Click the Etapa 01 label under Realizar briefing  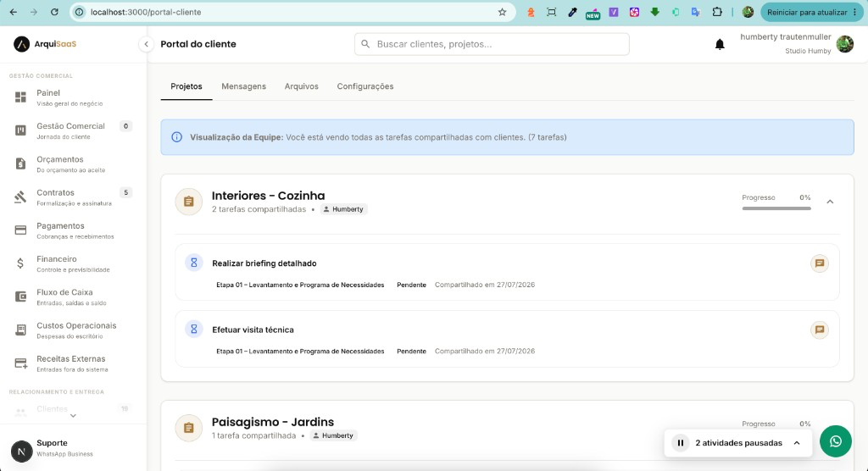tap(300, 285)
